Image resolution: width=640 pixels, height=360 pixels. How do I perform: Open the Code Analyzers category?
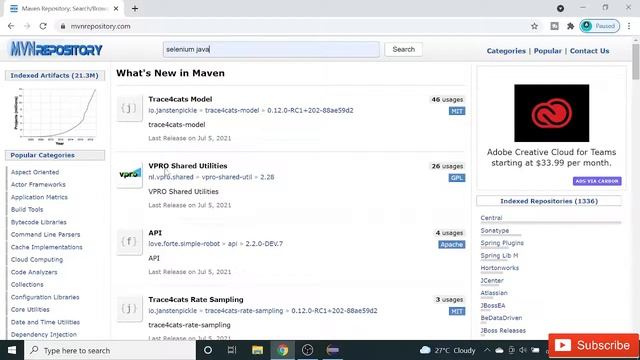coord(34,272)
